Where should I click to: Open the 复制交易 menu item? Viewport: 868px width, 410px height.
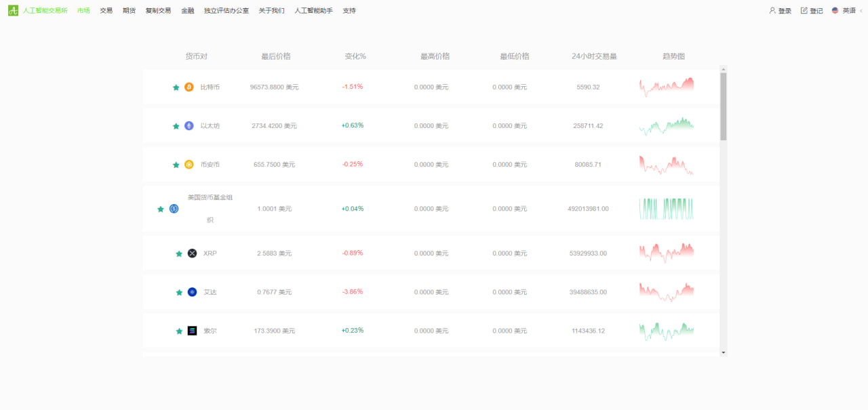(158, 11)
